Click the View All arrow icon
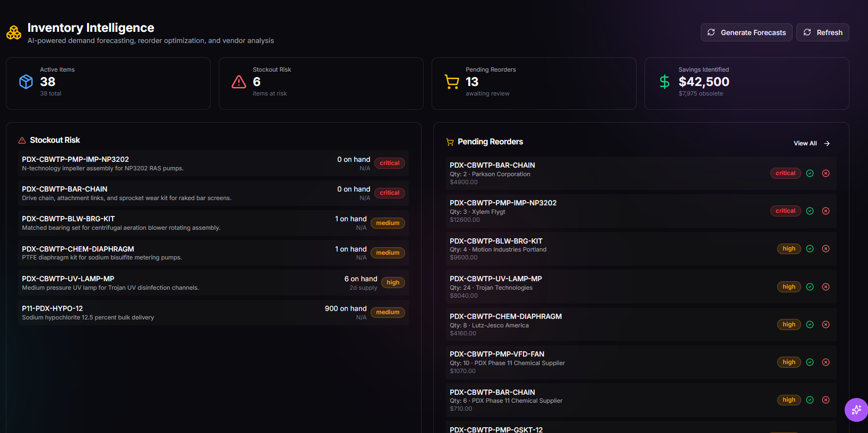 [827, 144]
